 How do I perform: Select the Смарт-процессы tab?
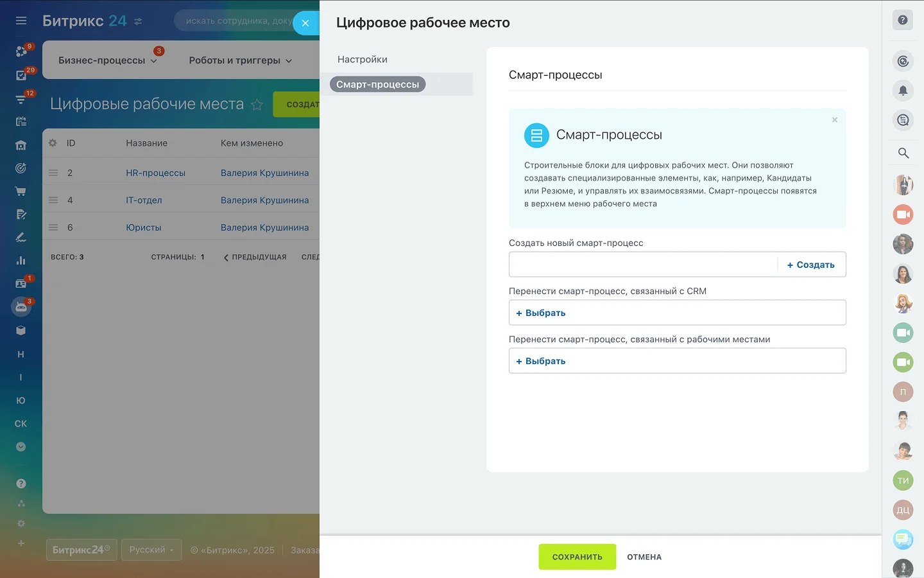tap(377, 84)
